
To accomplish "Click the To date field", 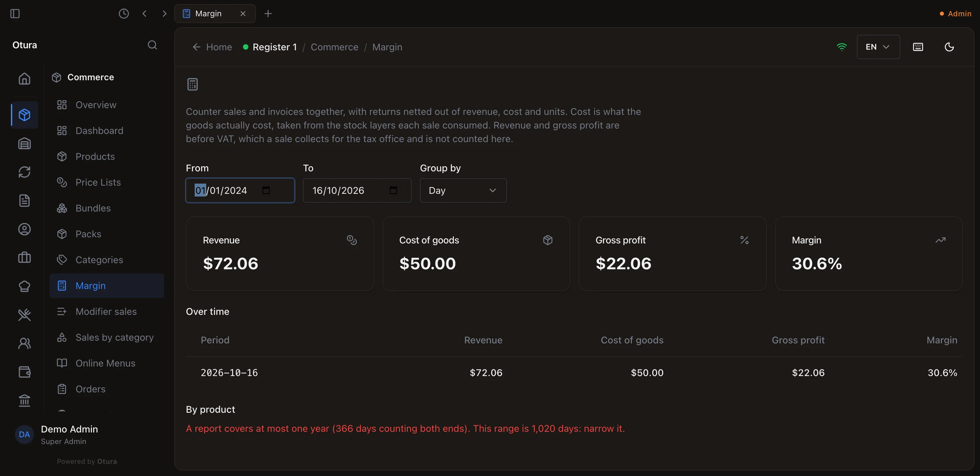I will click(x=357, y=190).
